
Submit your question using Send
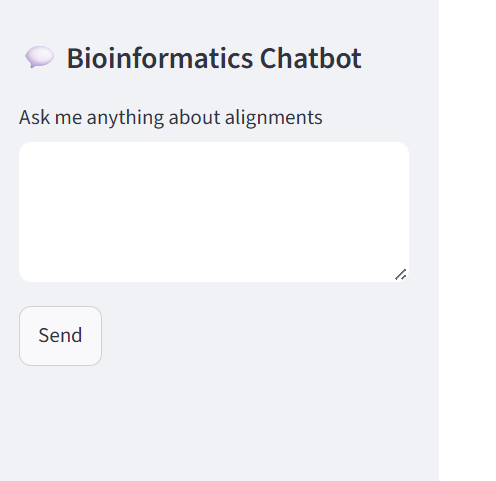click(x=60, y=336)
